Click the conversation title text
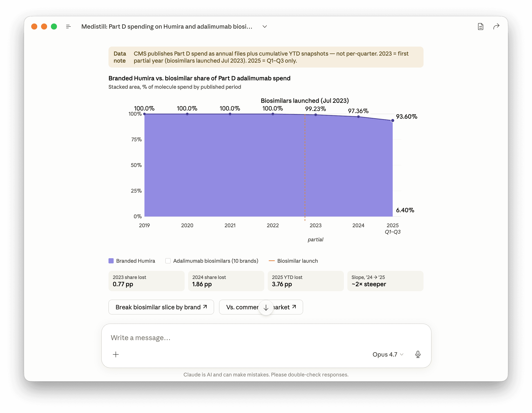Screen dimensions: 532x413 pos(167,27)
